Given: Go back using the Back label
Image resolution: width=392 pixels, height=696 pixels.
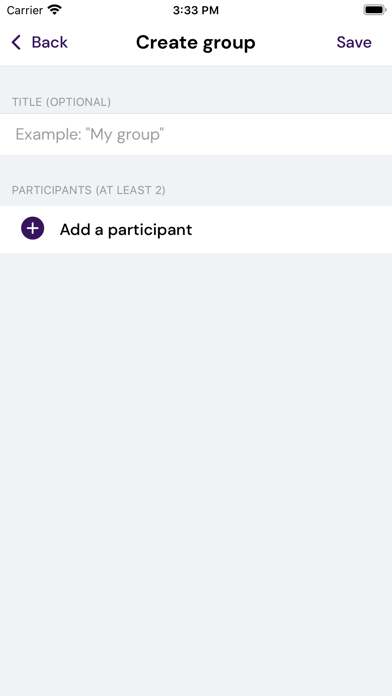Looking at the screenshot, I should tap(50, 42).
